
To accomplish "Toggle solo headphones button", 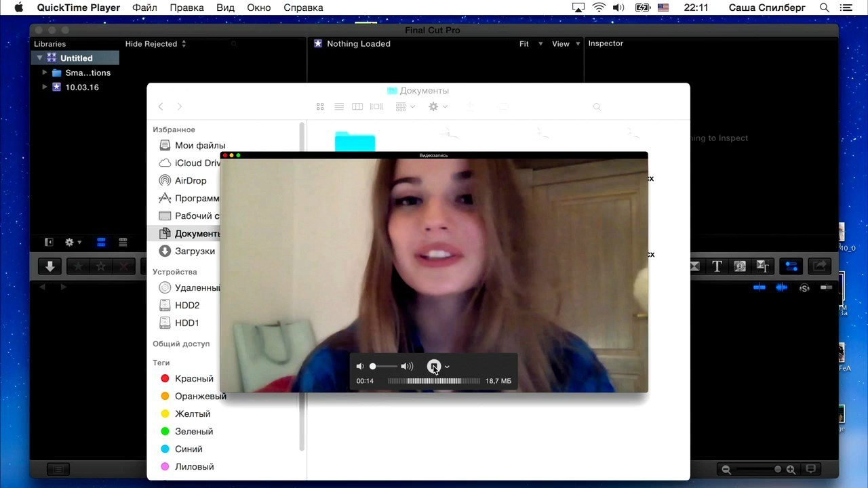I will pyautogui.click(x=804, y=287).
